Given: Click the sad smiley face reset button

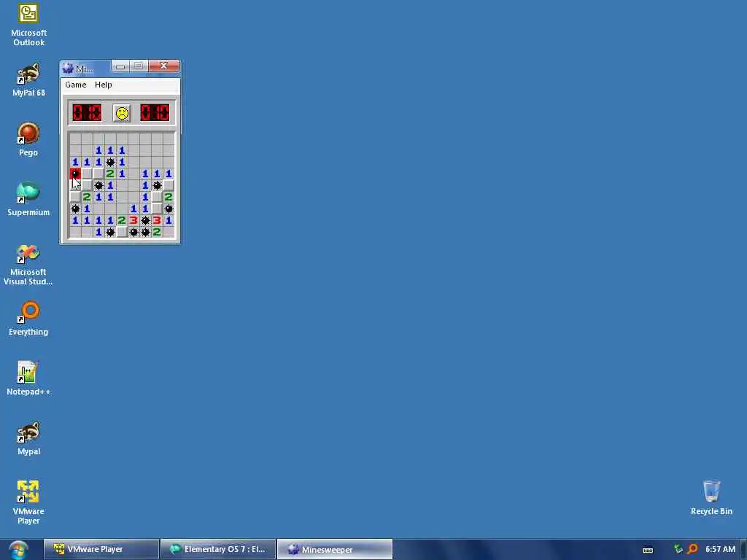Looking at the screenshot, I should point(122,113).
